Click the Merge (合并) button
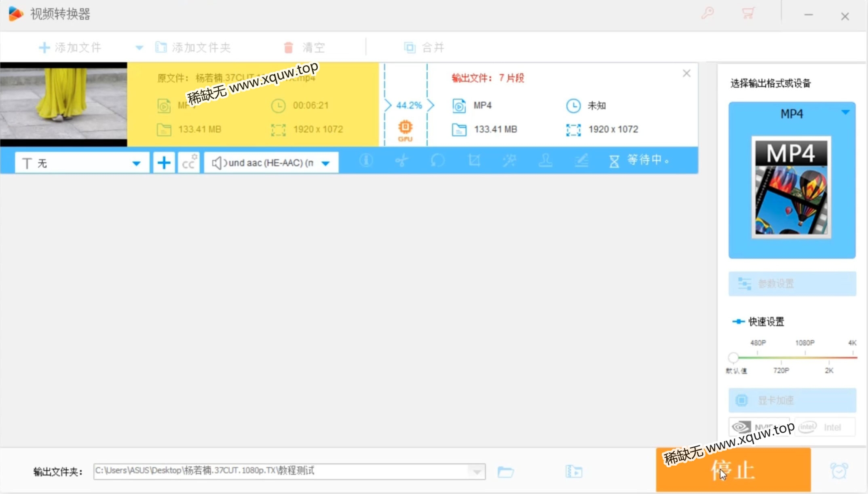 click(424, 48)
